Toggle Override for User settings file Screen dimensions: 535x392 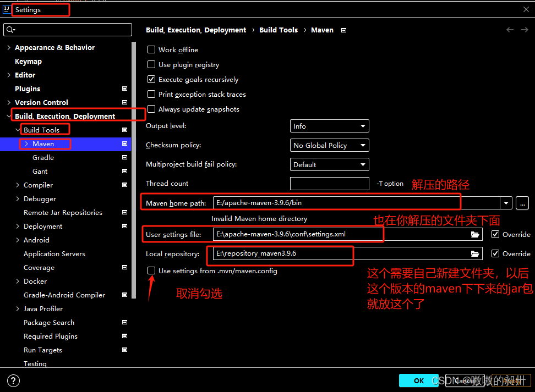click(x=495, y=235)
